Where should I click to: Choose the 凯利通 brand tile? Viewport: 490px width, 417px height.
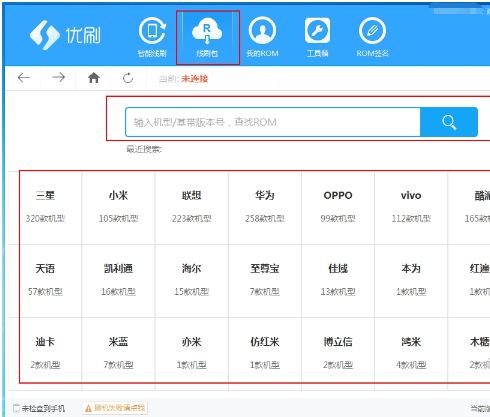coord(118,281)
